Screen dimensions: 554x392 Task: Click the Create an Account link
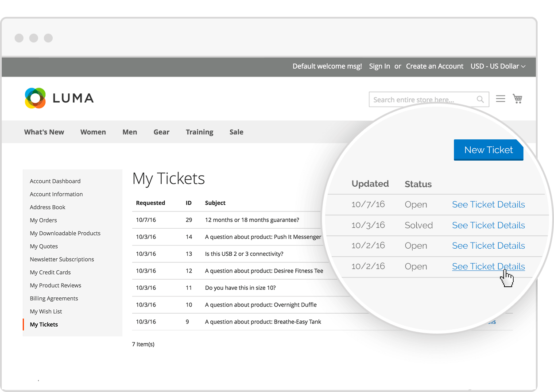click(435, 66)
